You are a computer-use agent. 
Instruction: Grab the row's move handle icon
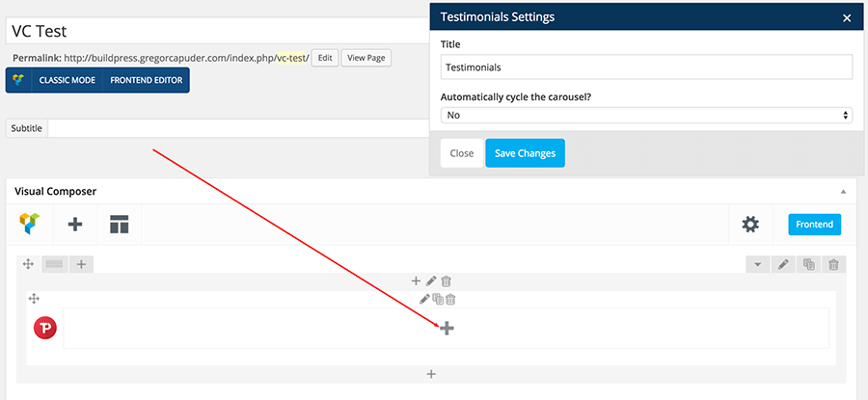coord(28,264)
